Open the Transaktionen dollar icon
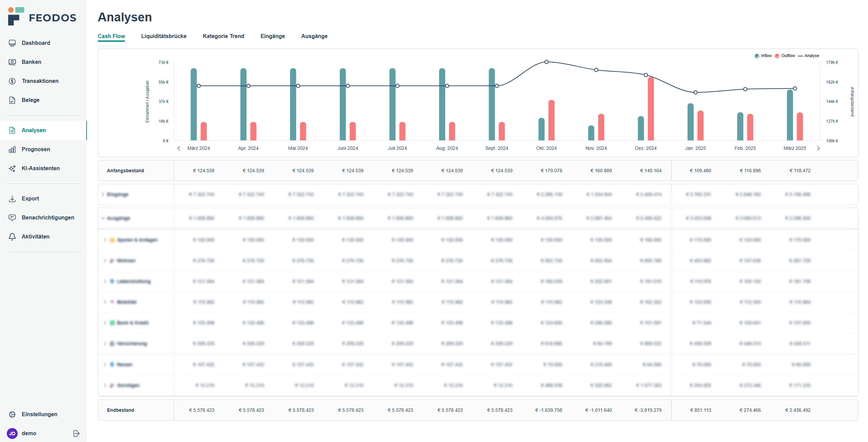 pos(12,81)
